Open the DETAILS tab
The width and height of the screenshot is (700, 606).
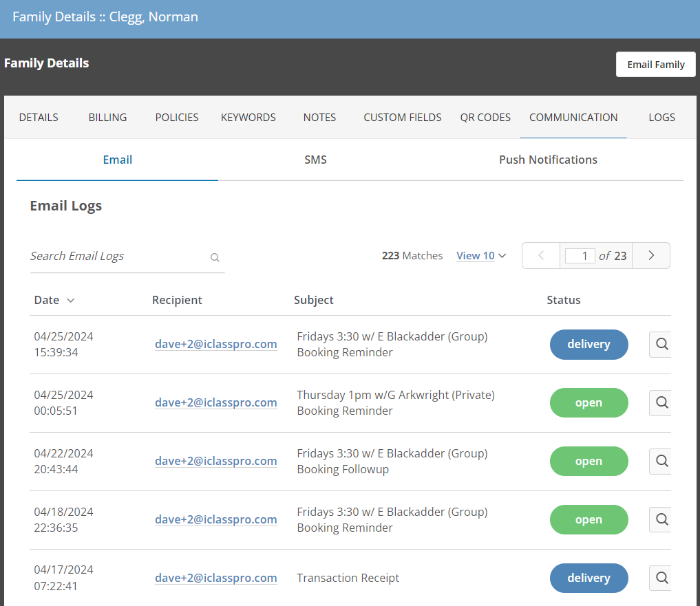coord(39,118)
